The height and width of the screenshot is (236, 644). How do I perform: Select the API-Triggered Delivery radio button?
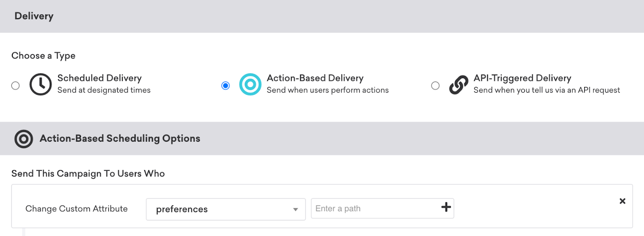[435, 86]
